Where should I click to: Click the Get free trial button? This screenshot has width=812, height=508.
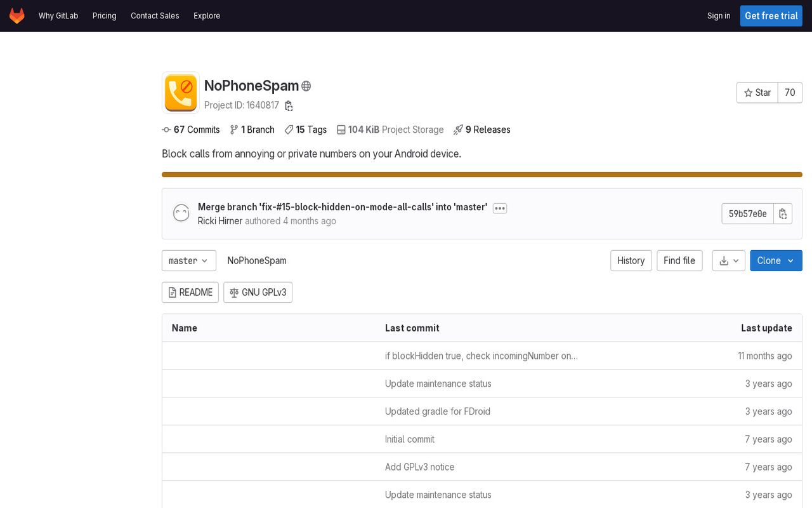[771, 16]
